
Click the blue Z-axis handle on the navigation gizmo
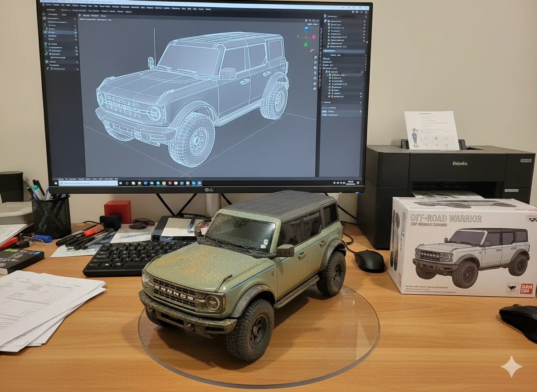point(307,29)
